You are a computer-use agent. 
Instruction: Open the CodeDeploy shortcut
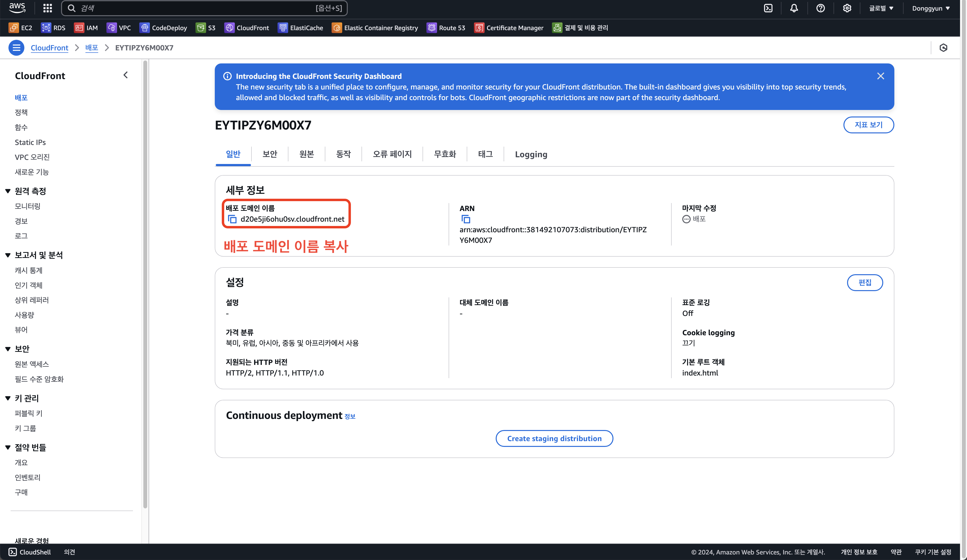tap(163, 28)
